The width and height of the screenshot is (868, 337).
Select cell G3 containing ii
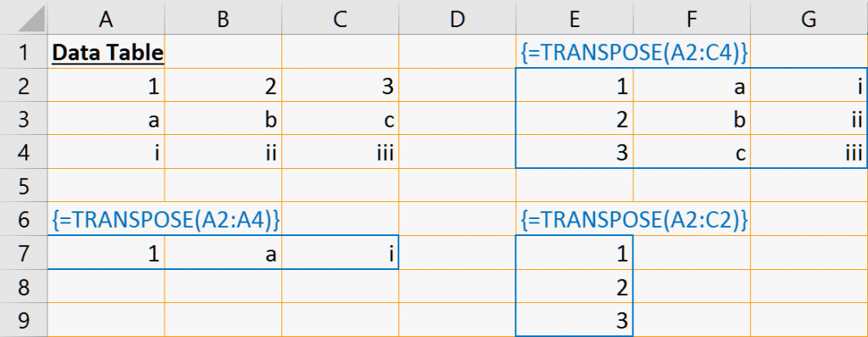810,119
